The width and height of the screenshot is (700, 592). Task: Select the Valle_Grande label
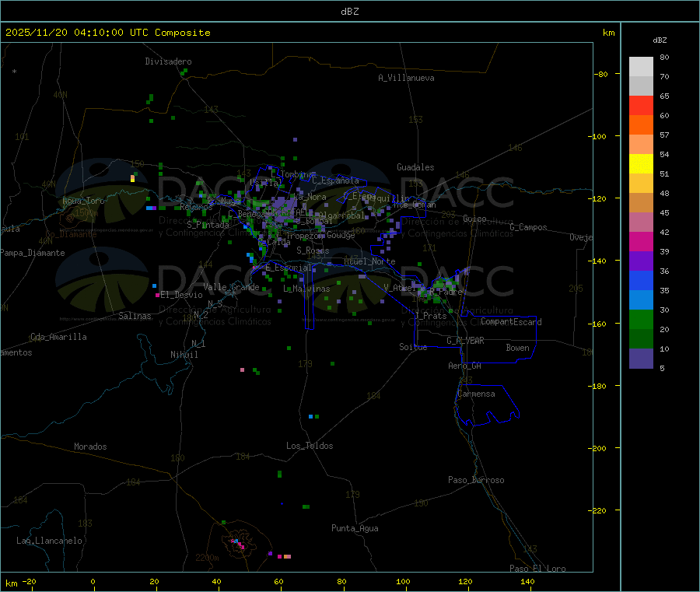pos(231,287)
